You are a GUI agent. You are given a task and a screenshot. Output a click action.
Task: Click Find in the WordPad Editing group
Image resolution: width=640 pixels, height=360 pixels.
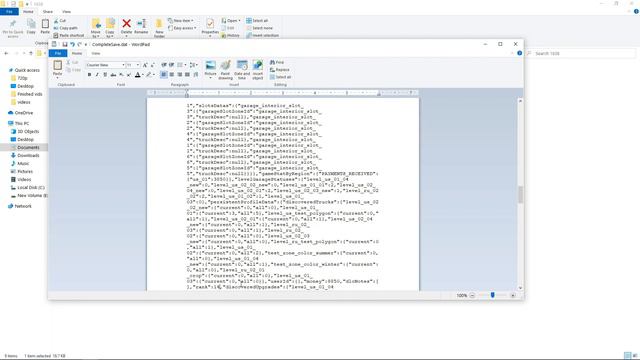click(x=277, y=62)
